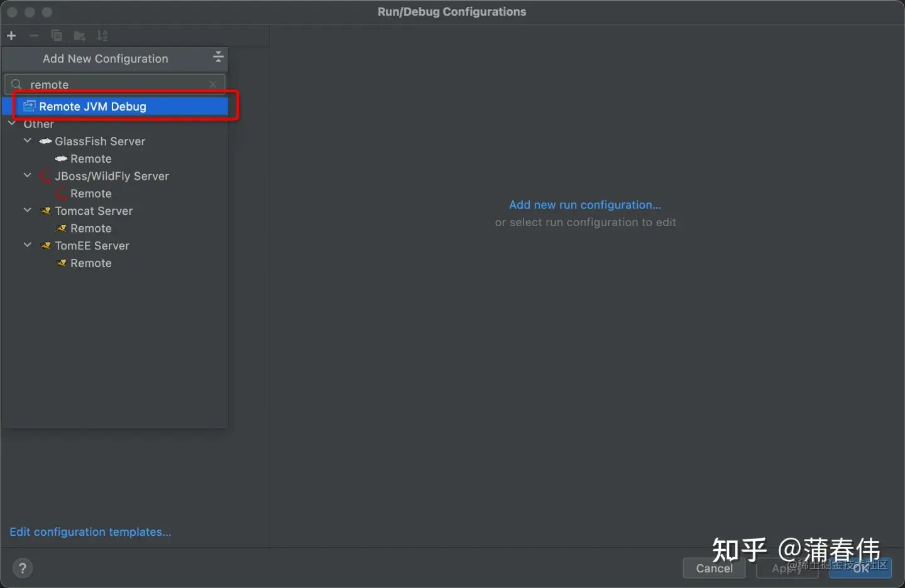Open the Add new run configuration link
The width and height of the screenshot is (905, 588).
(585, 205)
